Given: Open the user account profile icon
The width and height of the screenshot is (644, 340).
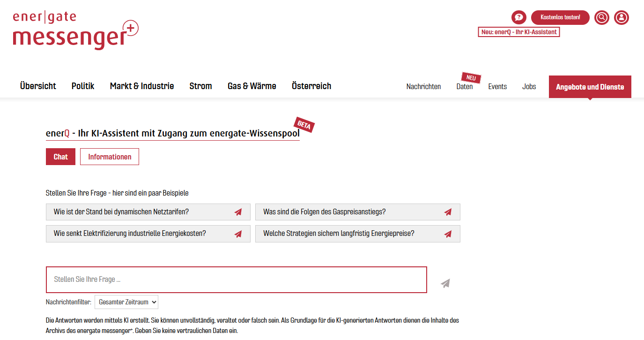Looking at the screenshot, I should pos(621,17).
